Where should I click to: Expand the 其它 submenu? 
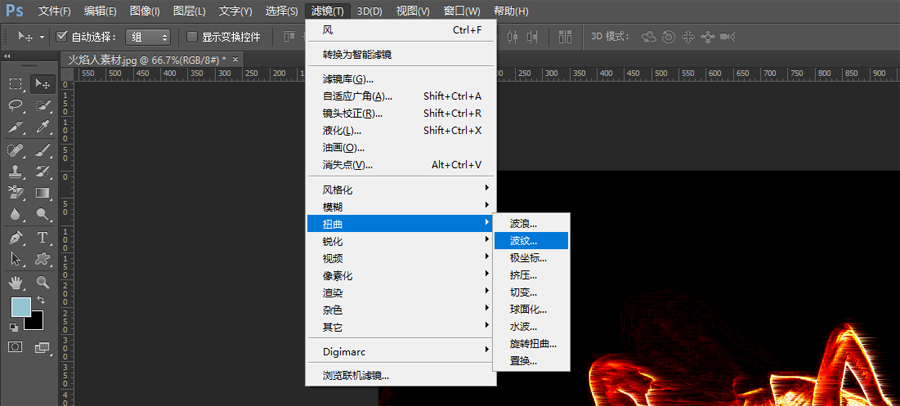[x=401, y=327]
